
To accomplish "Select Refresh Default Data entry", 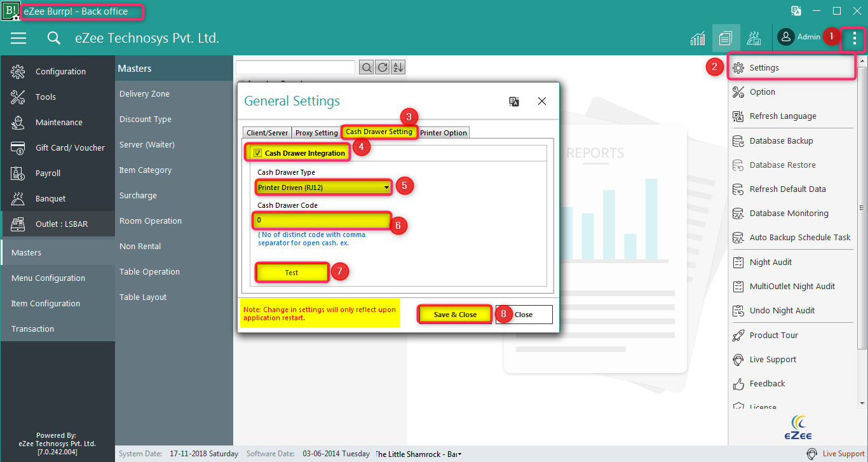I will 792,189.
